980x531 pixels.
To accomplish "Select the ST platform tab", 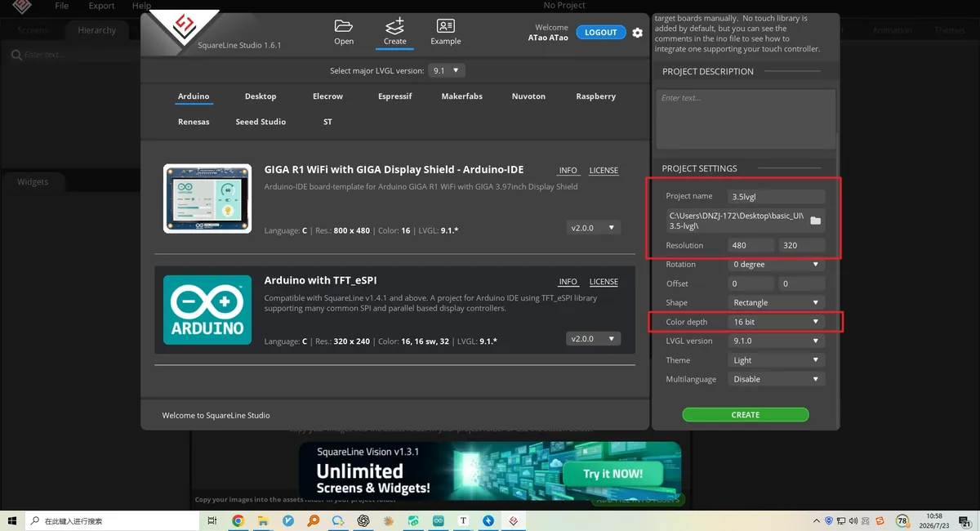I will pos(327,122).
